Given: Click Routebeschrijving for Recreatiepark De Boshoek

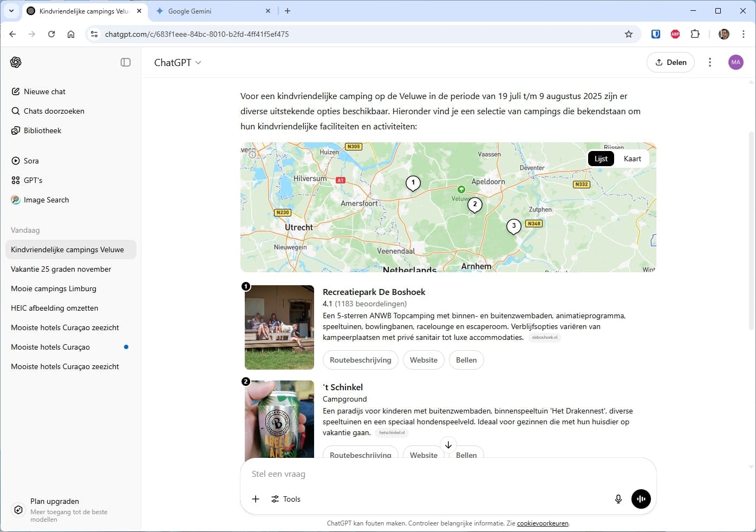Looking at the screenshot, I should (x=361, y=360).
